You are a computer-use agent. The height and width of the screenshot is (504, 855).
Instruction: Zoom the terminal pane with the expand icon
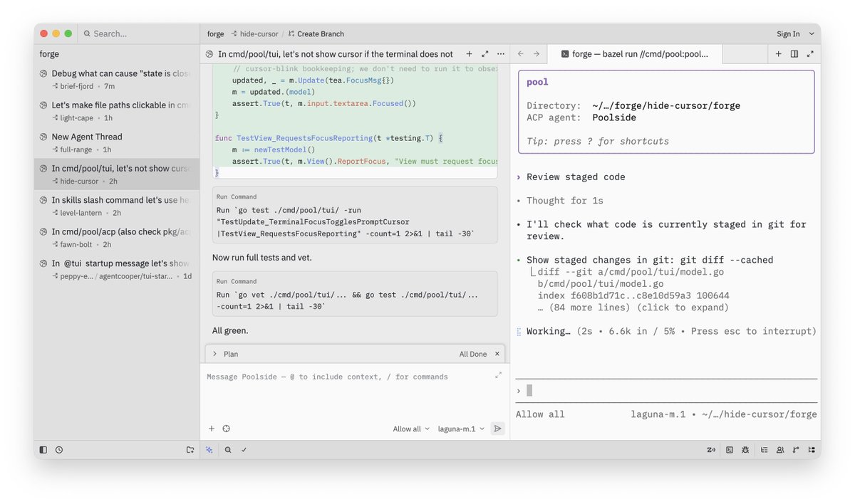810,54
